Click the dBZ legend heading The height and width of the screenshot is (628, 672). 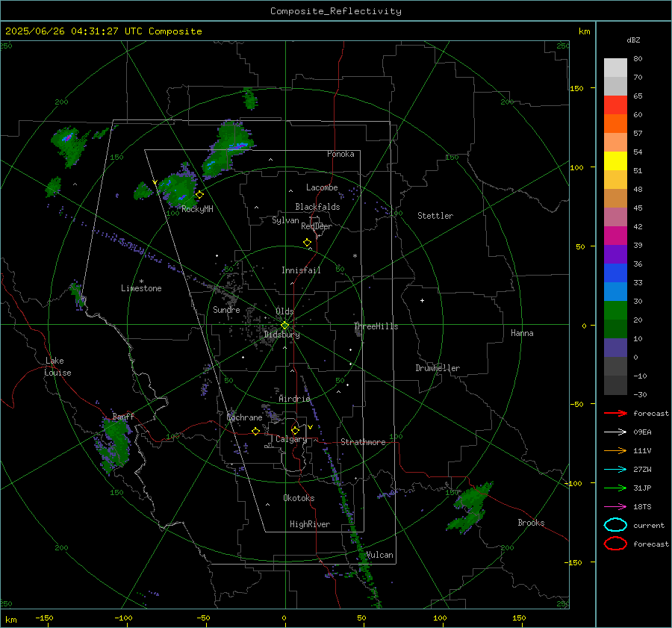coord(633,40)
